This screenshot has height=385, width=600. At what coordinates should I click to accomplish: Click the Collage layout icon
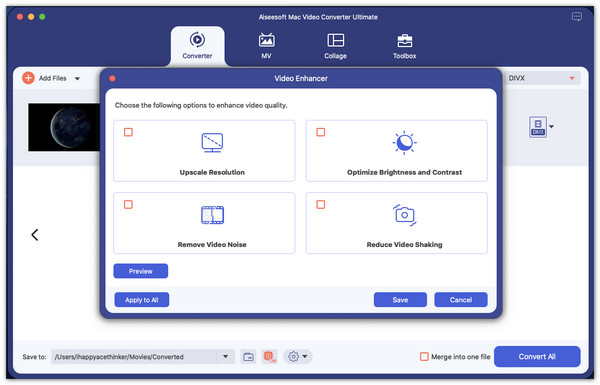click(335, 40)
